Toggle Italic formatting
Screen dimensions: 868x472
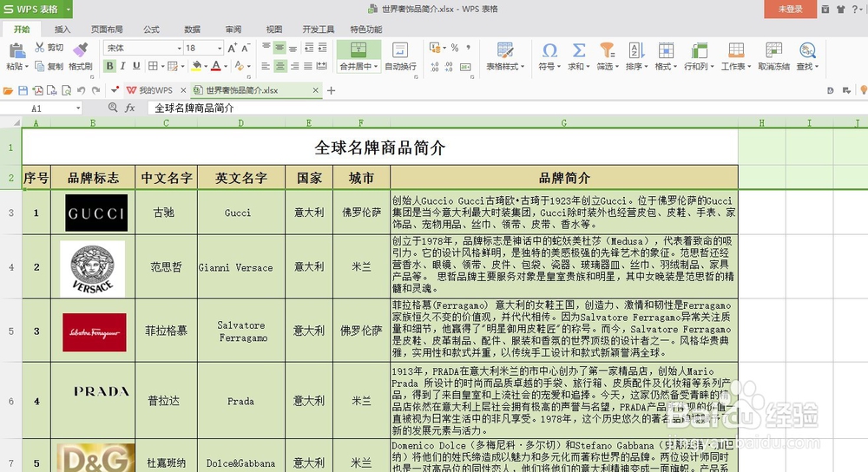tap(123, 66)
